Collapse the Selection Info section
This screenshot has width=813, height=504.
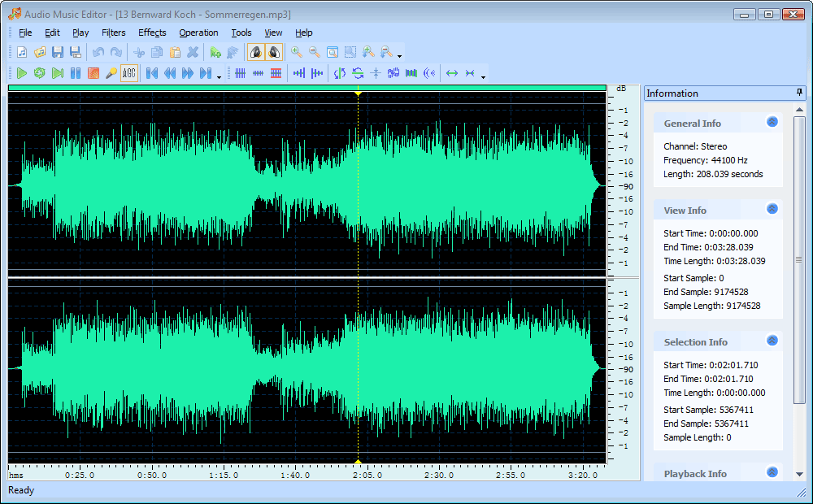[772, 341]
